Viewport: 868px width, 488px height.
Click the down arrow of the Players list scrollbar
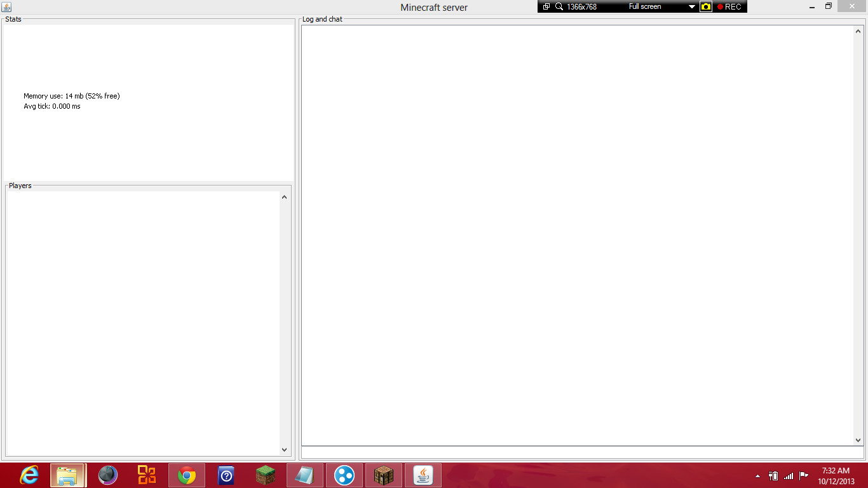284,450
